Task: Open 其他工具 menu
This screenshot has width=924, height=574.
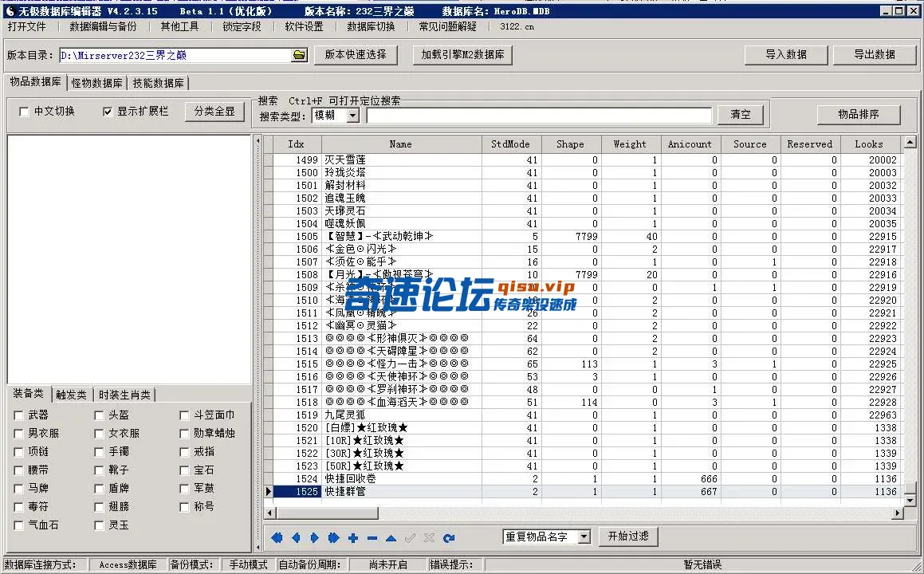Action: point(179,26)
